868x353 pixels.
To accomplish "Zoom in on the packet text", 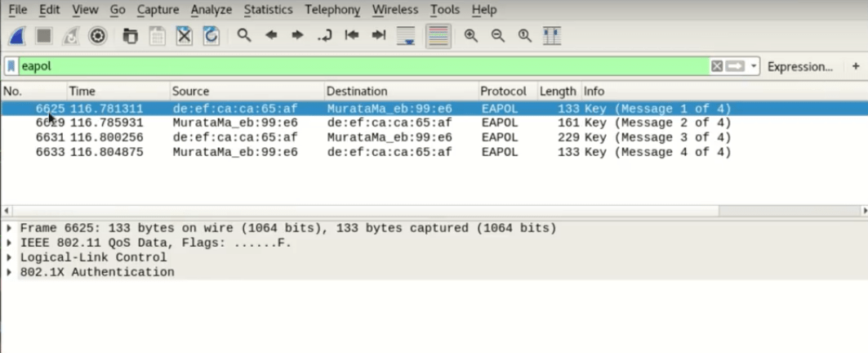I will [470, 35].
